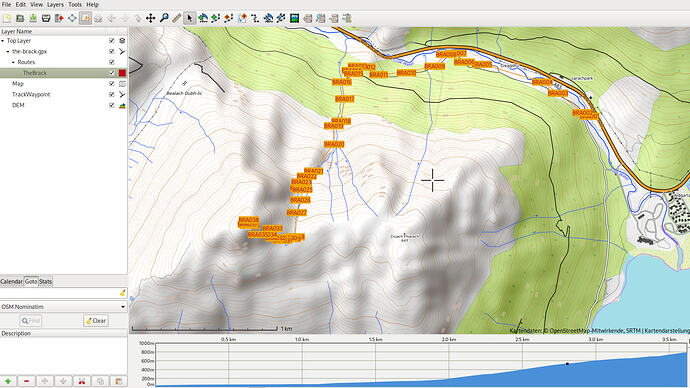Open the Edit menu
Viewport: 690px width, 388px height.
coord(21,4)
